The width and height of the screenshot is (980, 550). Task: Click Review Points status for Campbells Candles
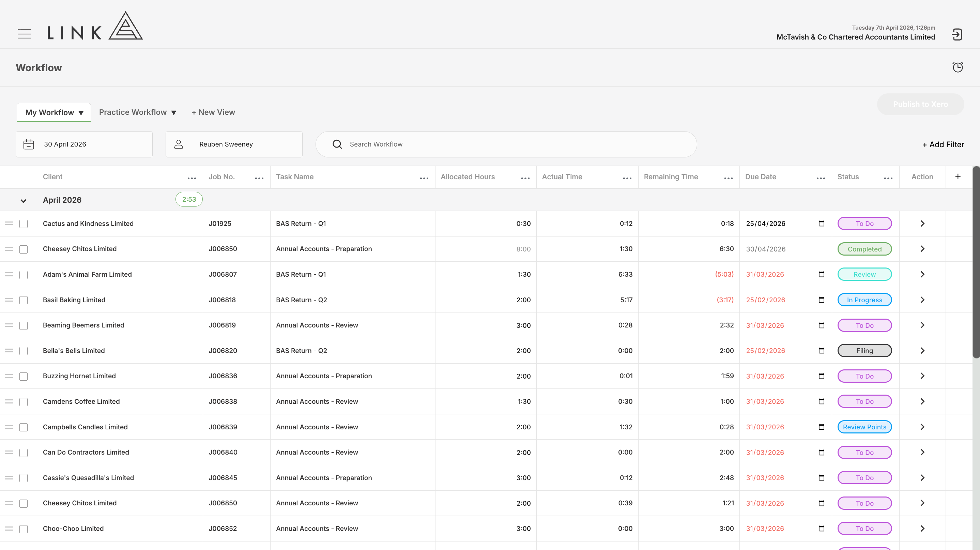(x=864, y=427)
